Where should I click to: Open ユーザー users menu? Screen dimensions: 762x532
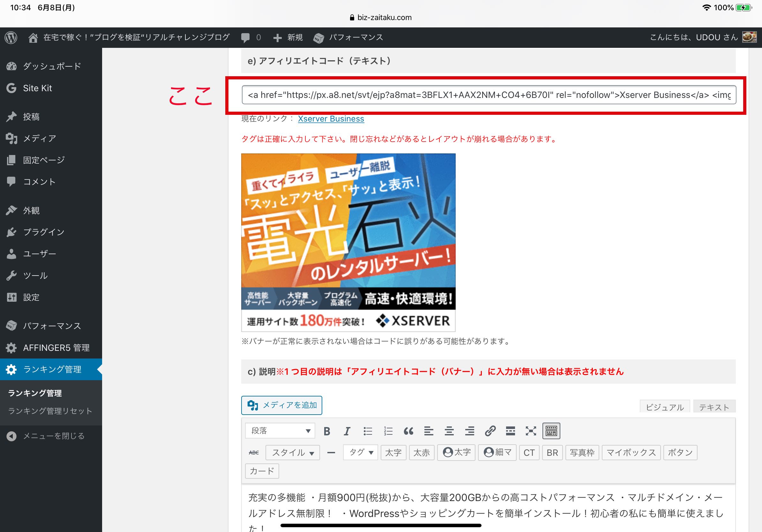coord(51,254)
